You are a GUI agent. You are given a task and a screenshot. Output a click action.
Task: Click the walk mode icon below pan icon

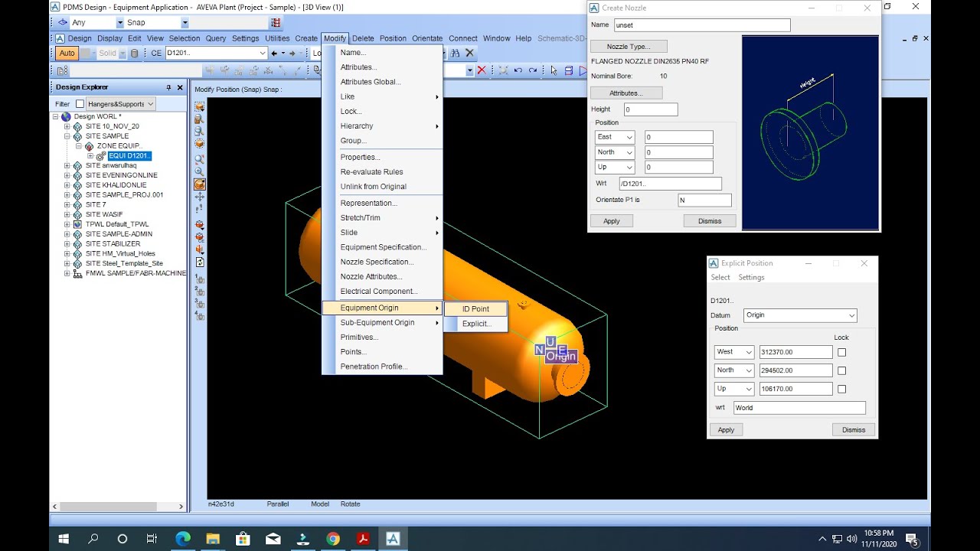[200, 209]
